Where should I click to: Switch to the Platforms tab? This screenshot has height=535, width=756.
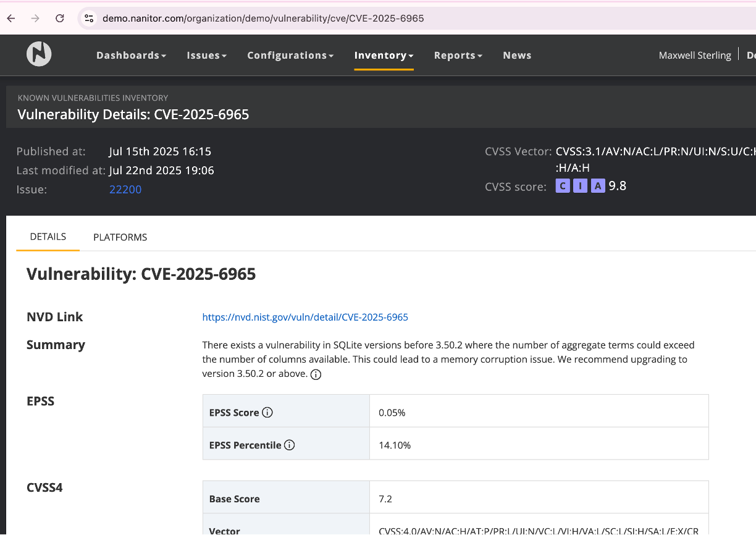120,237
